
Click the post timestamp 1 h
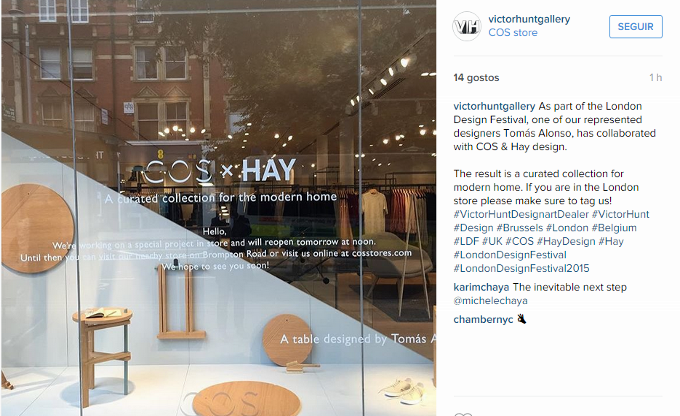[x=655, y=78]
